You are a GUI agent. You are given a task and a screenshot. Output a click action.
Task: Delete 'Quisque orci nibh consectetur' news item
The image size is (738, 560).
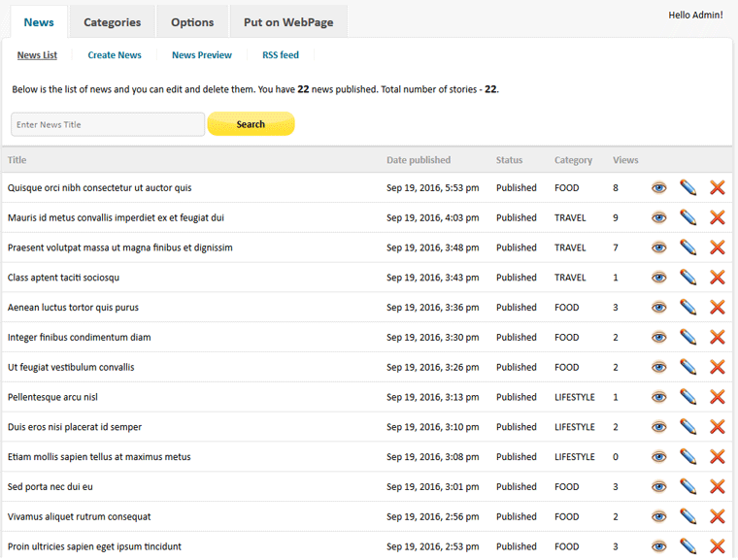pyautogui.click(x=718, y=187)
